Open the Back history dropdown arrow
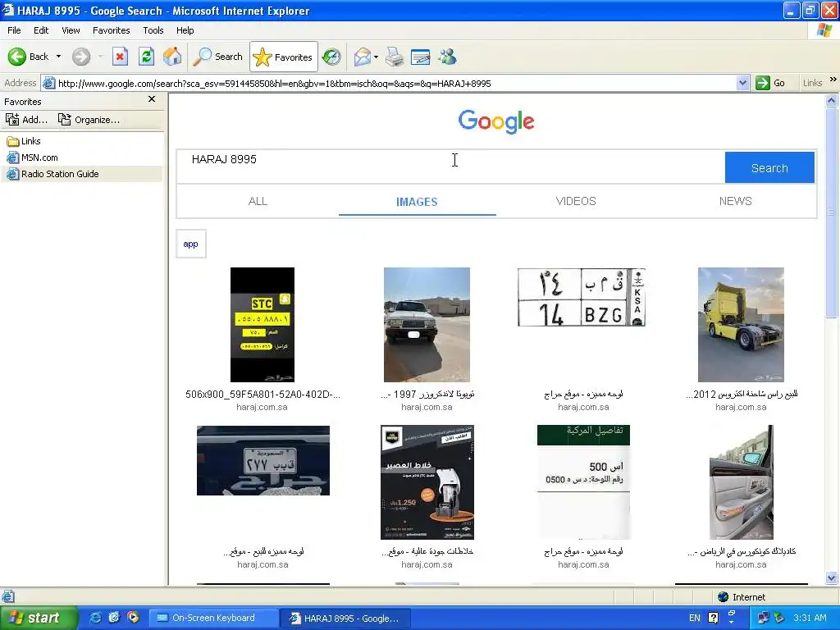Viewport: 840px width, 630px height. tap(58, 57)
